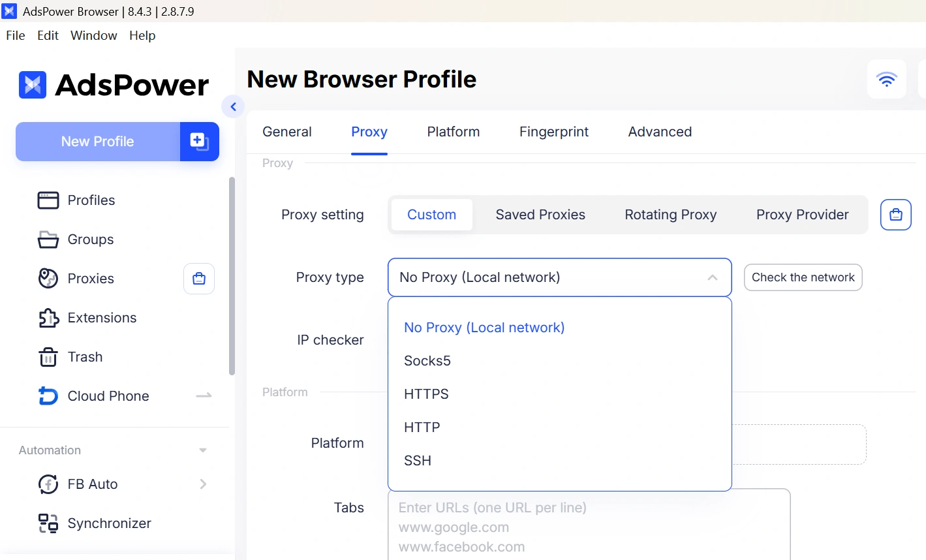
Task: Click the Wi-Fi network status icon
Action: tap(887, 80)
